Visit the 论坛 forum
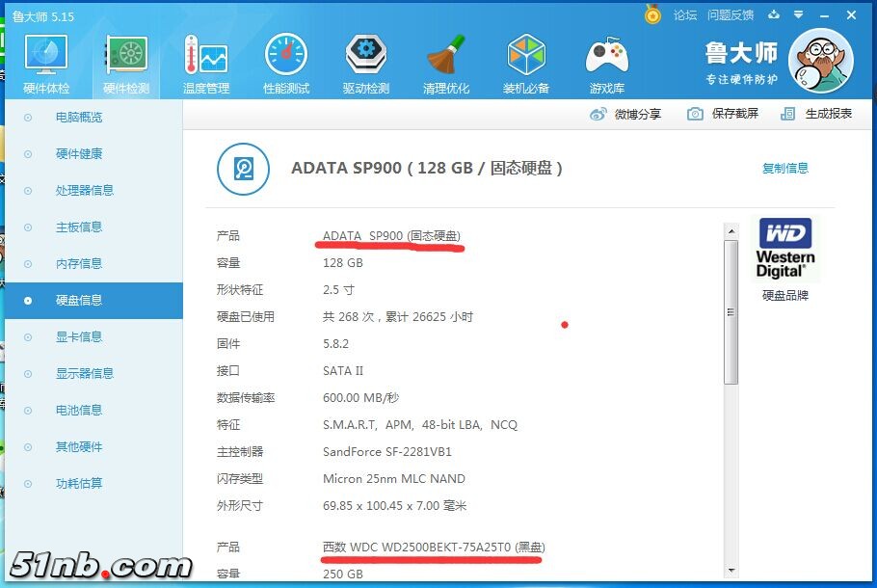Screen dimensions: 877x588 (686, 15)
